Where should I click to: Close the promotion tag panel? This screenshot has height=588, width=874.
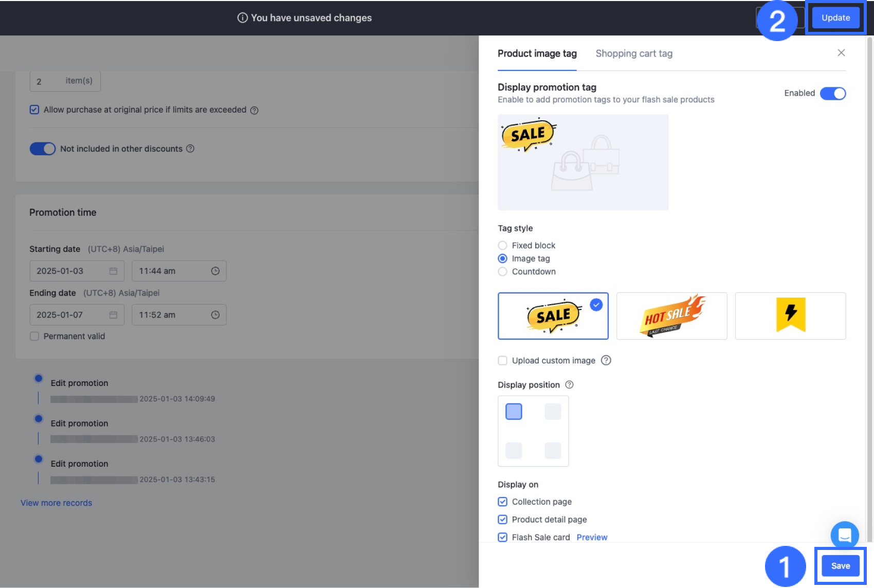(841, 53)
